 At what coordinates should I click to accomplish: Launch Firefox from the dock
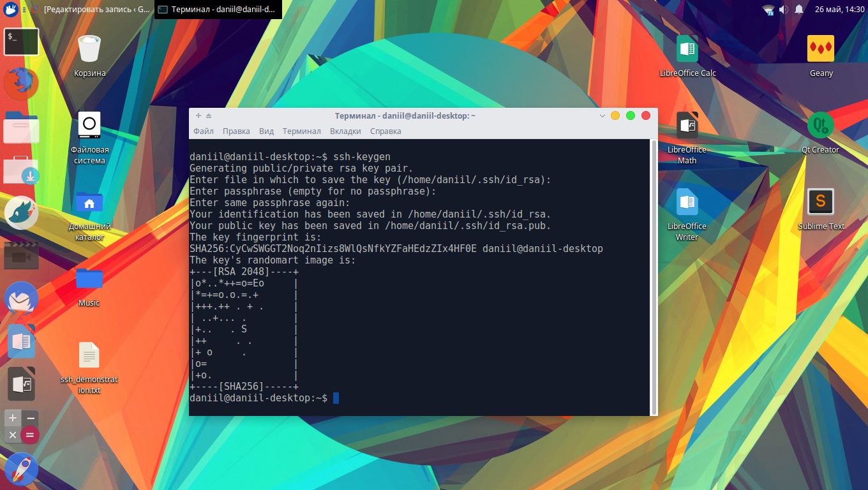click(x=22, y=84)
